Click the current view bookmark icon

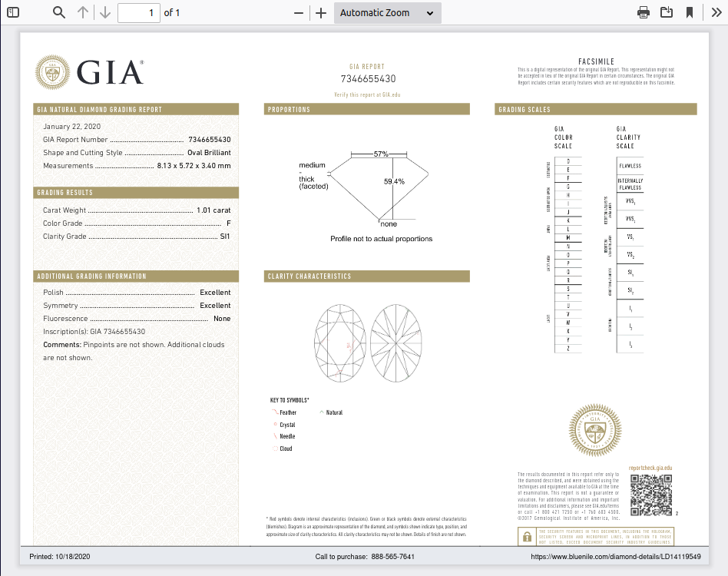coord(690,12)
